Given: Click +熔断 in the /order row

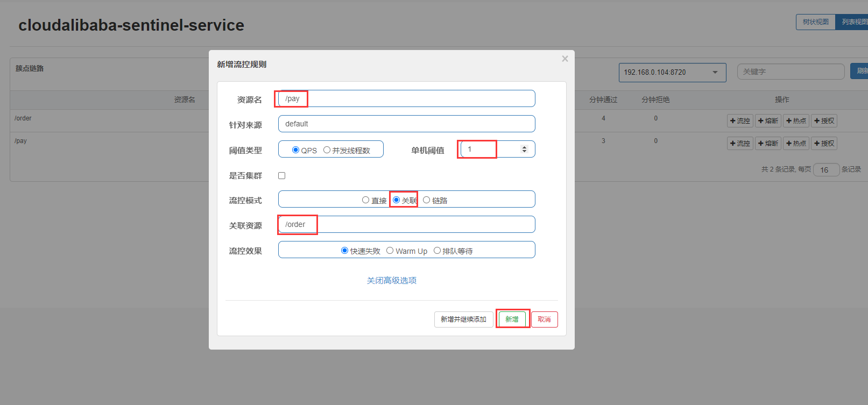Looking at the screenshot, I should 768,121.
